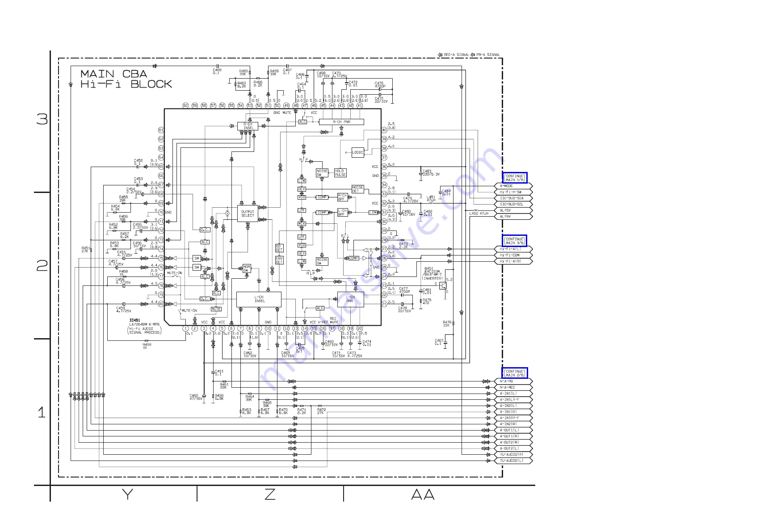Click the Q451 inverter transistor label
The height and width of the screenshot is (532, 760).
432,273
